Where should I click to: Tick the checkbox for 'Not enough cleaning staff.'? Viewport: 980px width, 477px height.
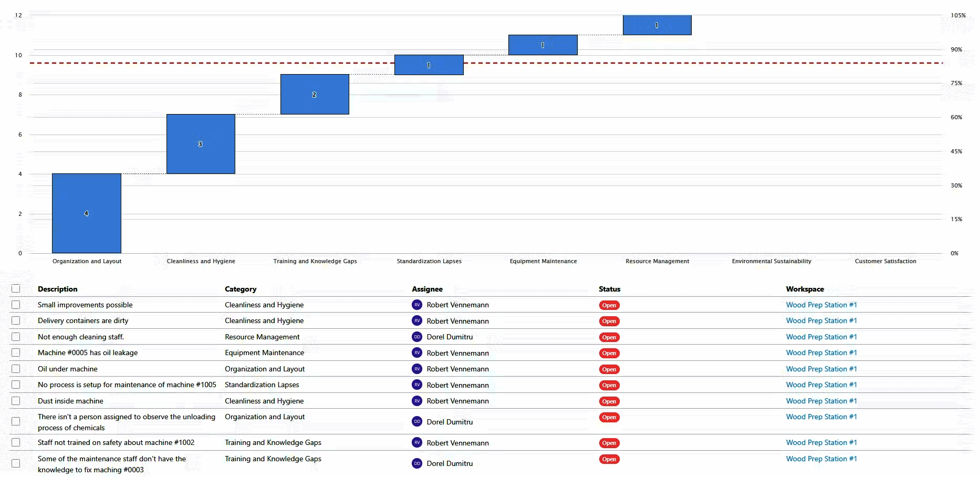(16, 337)
